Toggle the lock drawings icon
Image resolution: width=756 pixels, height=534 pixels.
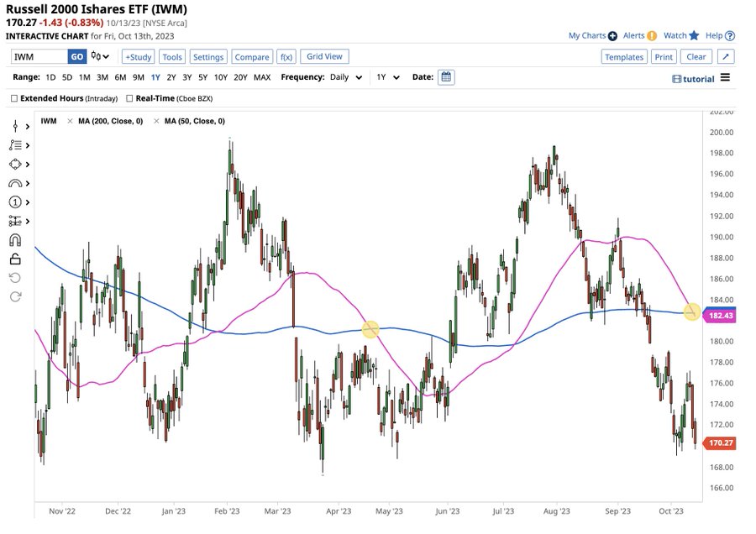pos(15,259)
